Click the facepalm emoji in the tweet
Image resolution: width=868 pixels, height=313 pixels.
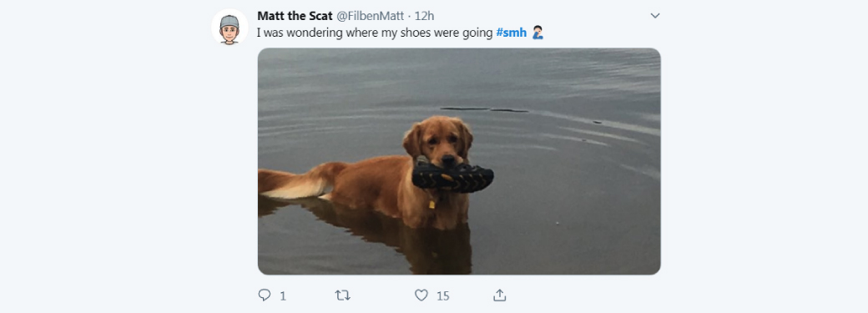537,33
